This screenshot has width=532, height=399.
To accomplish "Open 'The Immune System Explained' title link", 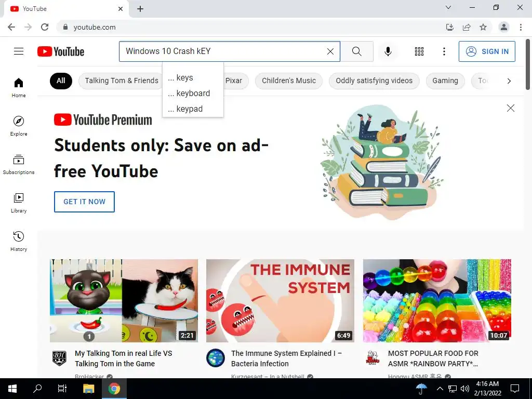I will point(286,358).
